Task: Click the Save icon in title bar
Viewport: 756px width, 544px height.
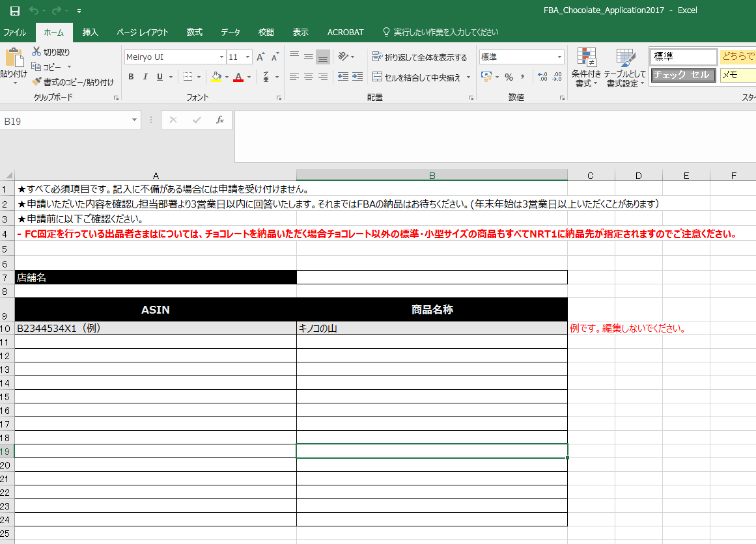Action: coord(14,10)
